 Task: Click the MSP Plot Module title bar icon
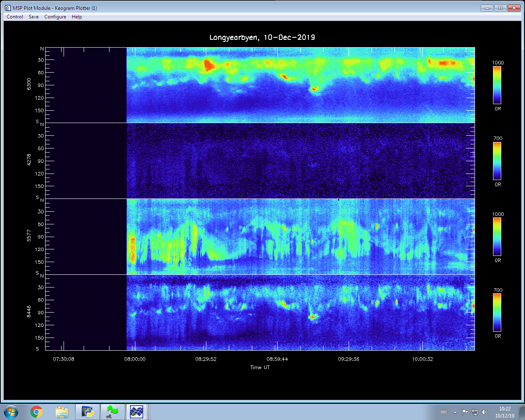coord(8,8)
